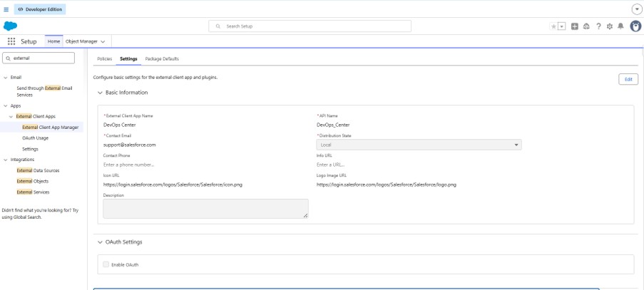Image resolution: width=644 pixels, height=290 pixels.
Task: Open External Services in sidebar
Action: pos(33,192)
